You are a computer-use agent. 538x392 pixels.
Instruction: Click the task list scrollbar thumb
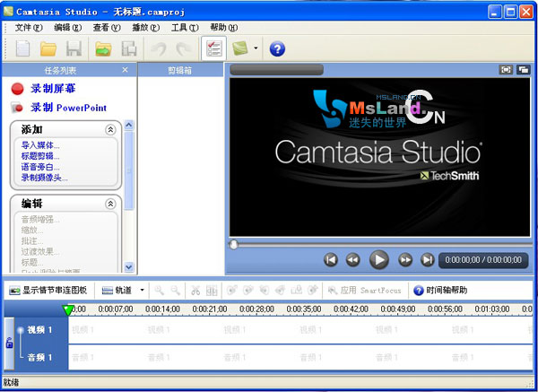129,170
